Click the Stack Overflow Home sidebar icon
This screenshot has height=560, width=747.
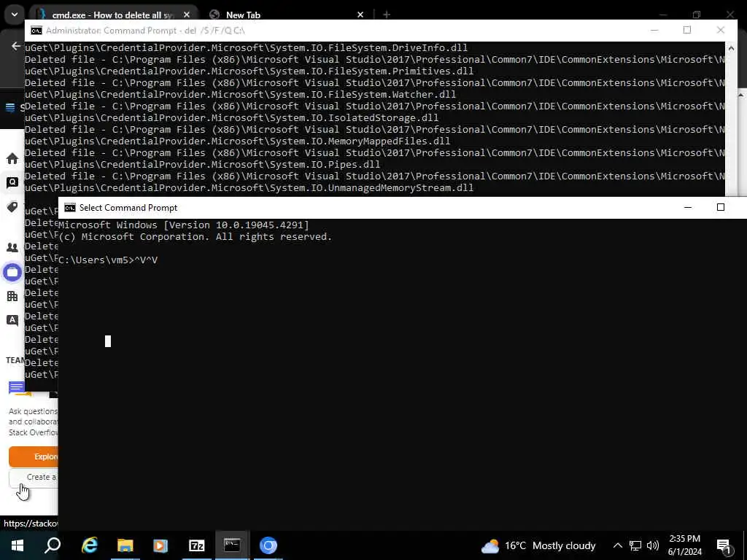(x=12, y=158)
